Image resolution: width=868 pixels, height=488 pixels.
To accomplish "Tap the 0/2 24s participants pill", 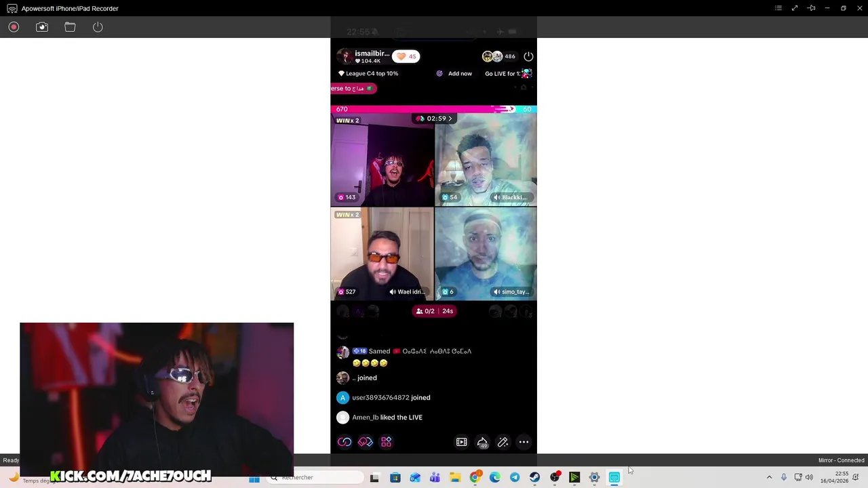I will tap(434, 311).
